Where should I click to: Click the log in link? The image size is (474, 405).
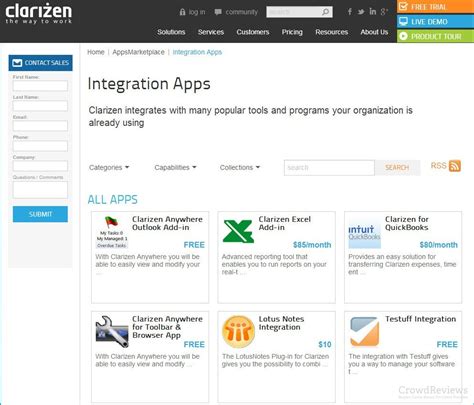pyautogui.click(x=197, y=12)
